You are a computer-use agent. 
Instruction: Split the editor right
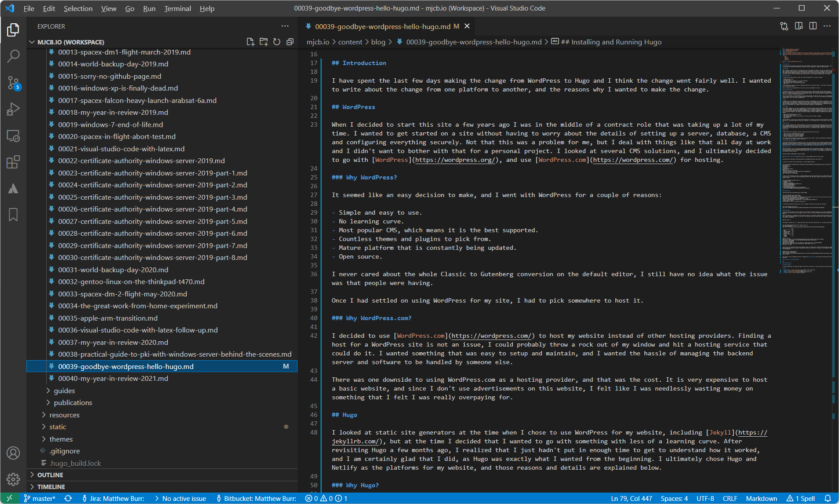coord(813,26)
